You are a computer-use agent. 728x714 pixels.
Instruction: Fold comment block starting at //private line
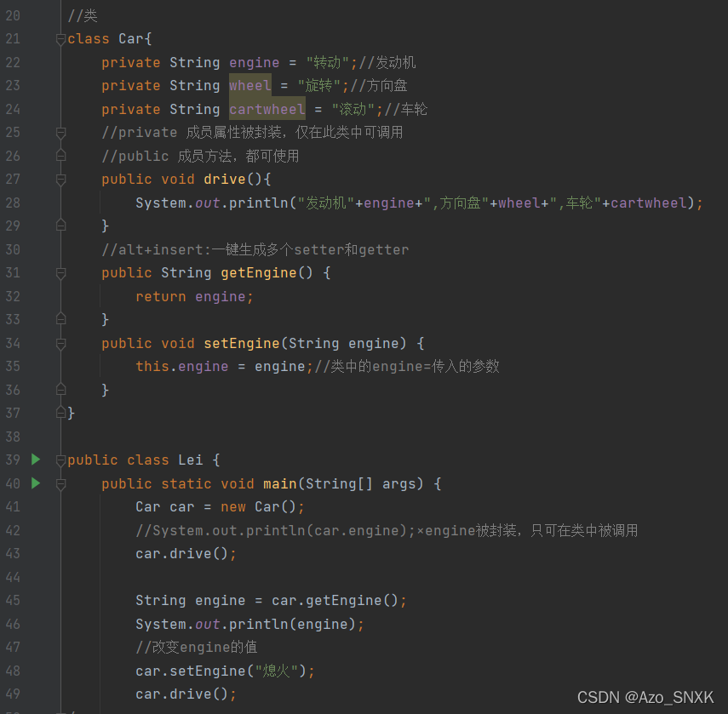click(60, 133)
